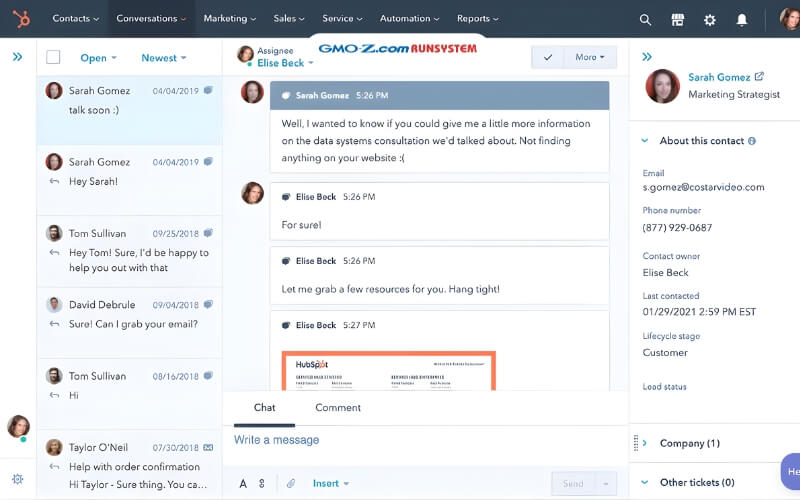
Task: Open the Conversations menu
Action: pyautogui.click(x=151, y=18)
